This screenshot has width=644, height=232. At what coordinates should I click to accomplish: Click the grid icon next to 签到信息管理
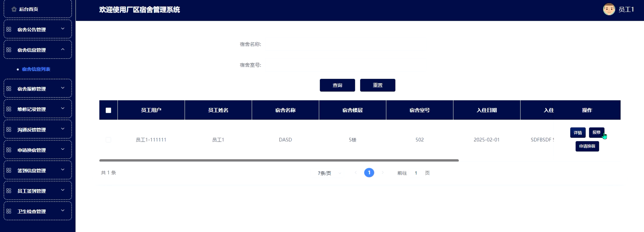[9, 170]
